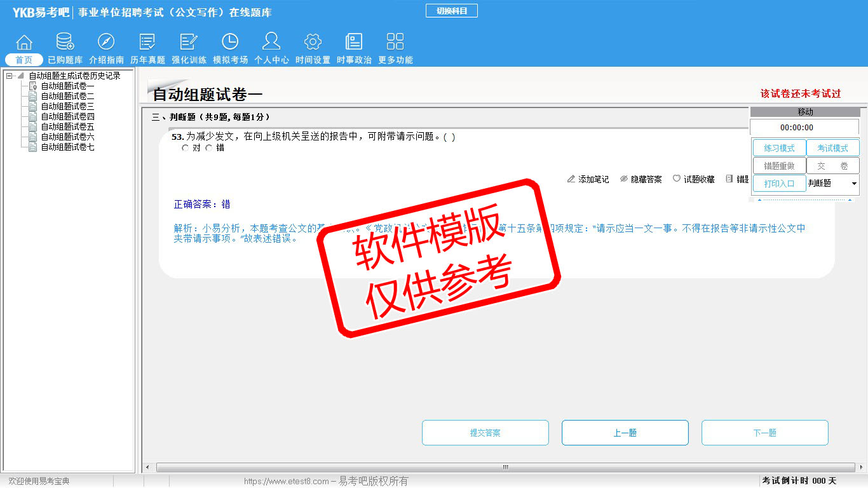Open 历年真题 checklist icon

(147, 43)
